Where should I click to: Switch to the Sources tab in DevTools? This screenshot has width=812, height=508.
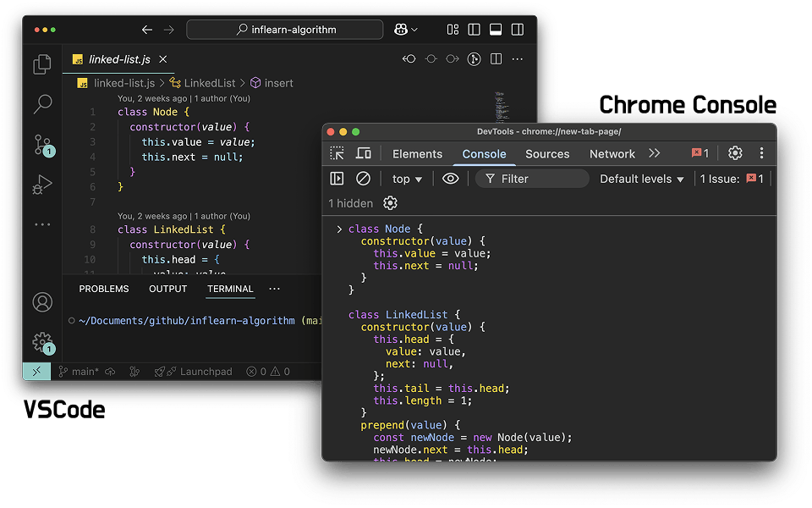coord(547,154)
